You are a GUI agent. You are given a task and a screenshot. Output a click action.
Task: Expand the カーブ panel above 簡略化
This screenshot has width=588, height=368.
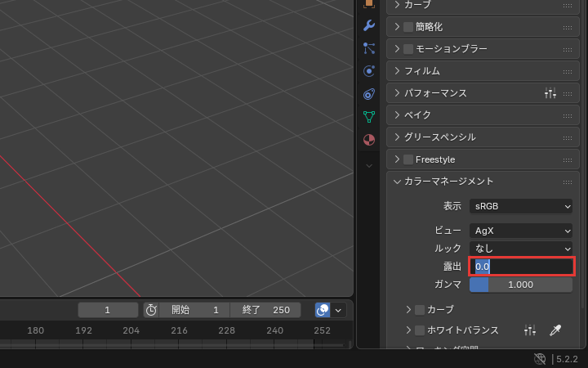point(397,5)
